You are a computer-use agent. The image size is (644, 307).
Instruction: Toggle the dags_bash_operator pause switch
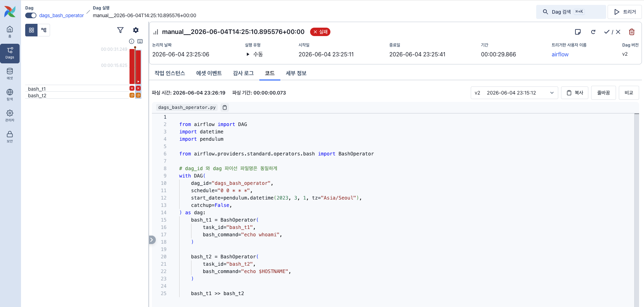coord(31,15)
